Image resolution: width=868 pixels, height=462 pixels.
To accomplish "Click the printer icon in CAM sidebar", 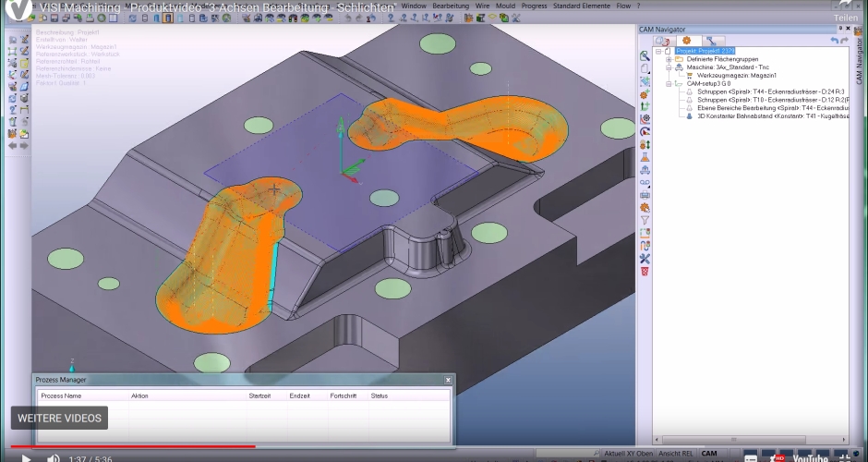I will pyautogui.click(x=645, y=195).
